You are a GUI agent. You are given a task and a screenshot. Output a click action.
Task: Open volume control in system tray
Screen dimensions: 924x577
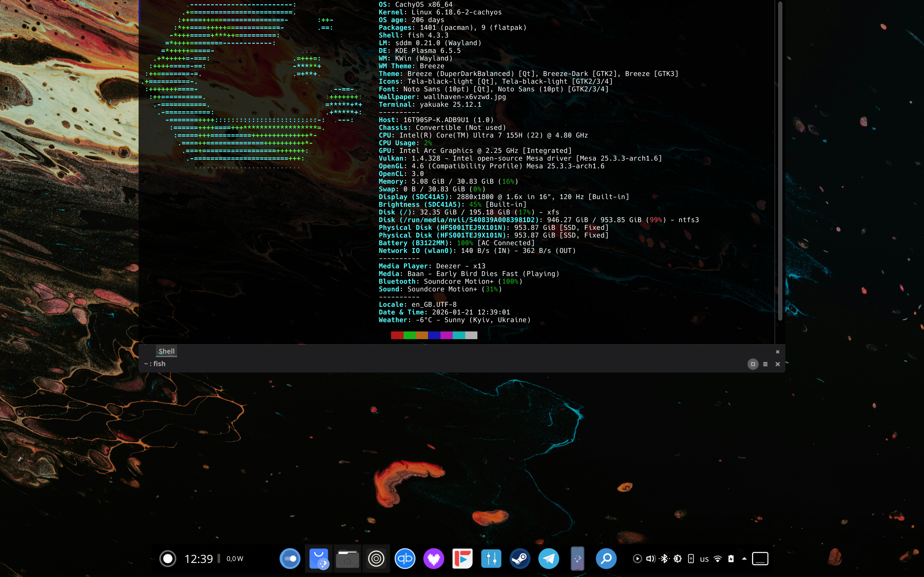(651, 559)
